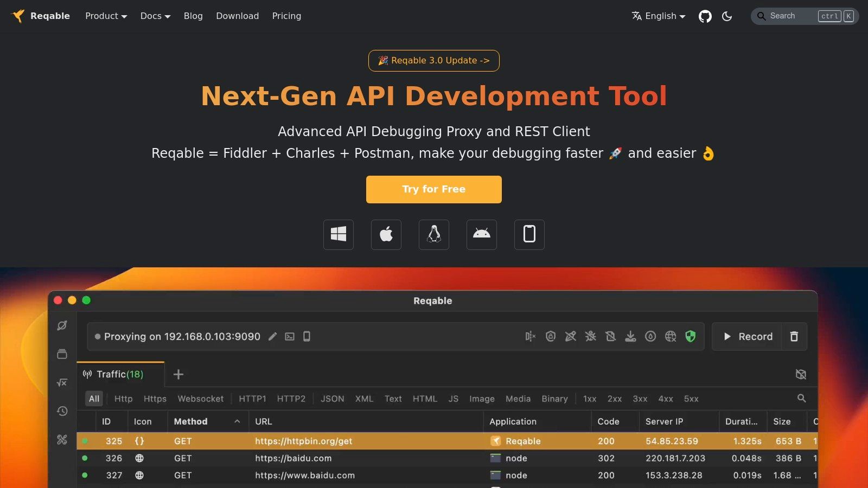Click the Reqable logo in navbar
The image size is (868, 488).
point(18,16)
